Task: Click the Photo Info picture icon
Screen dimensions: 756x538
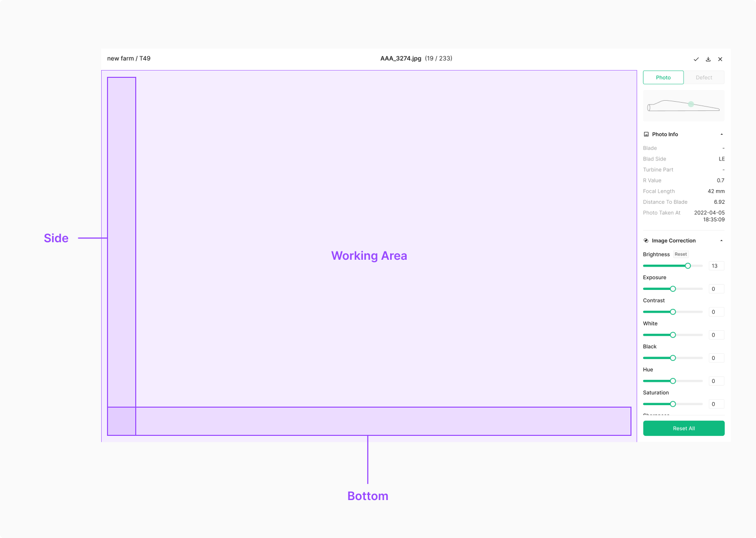Action: [646, 134]
